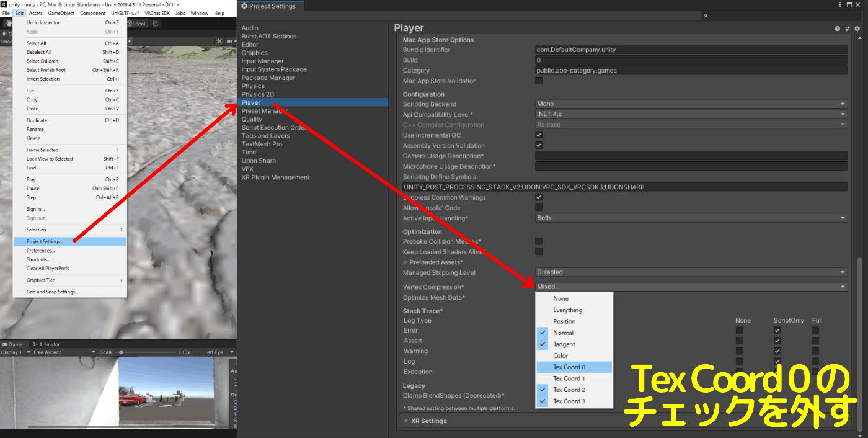868x438 pixels.
Task: Open Managed Stripping Level dropdown
Action: [x=691, y=272]
